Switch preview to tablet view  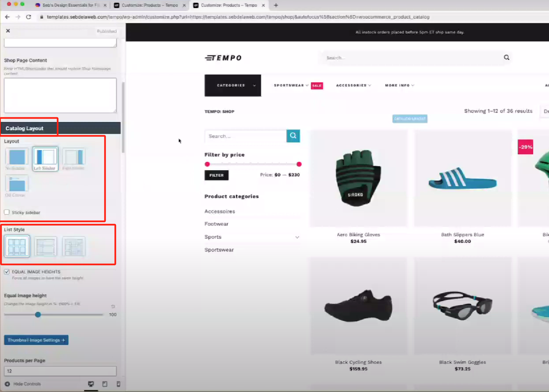[x=105, y=384]
